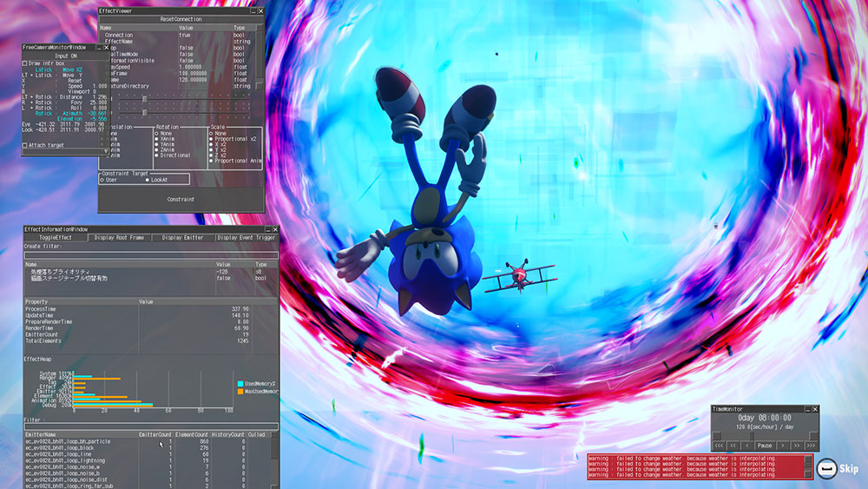Close the TimeMonitor window
Viewport: 868px width, 489px height.
813,408
